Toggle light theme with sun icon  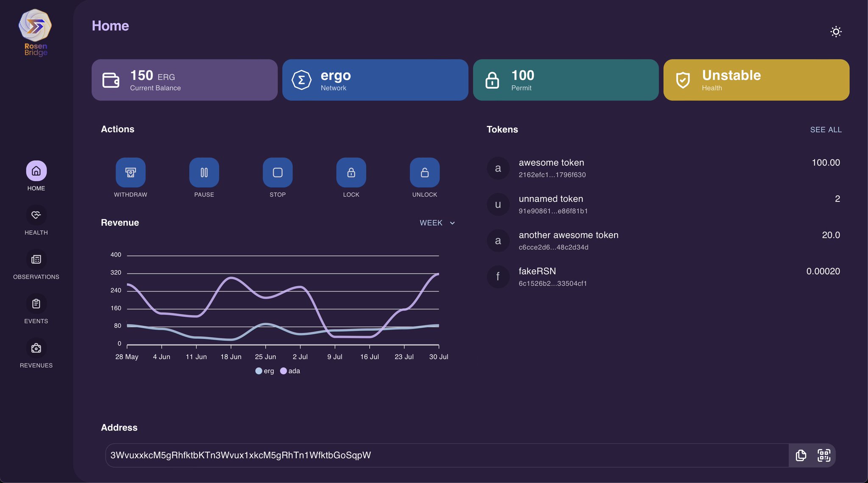tap(836, 32)
